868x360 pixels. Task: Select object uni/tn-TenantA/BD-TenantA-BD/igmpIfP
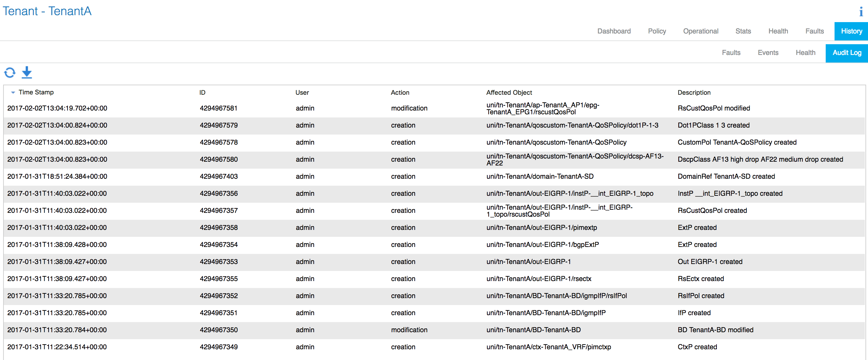[546, 313]
